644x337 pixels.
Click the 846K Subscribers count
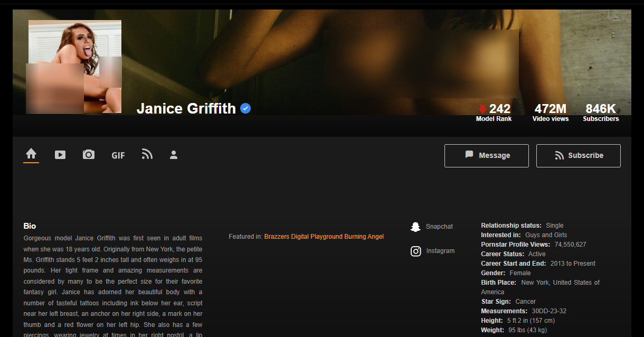click(601, 112)
